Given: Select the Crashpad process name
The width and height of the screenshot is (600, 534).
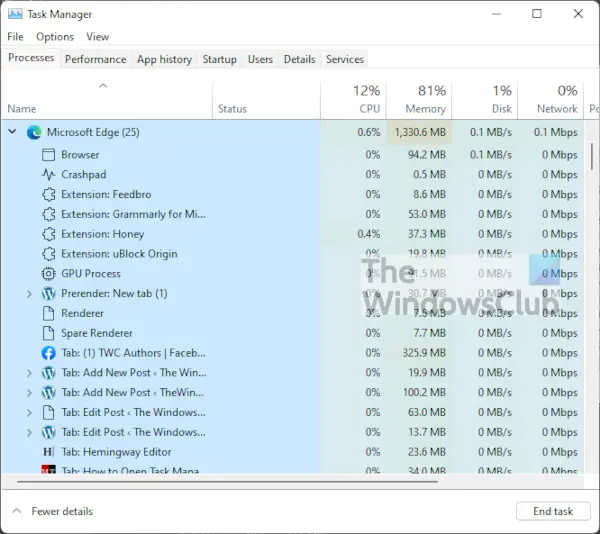Looking at the screenshot, I should [x=83, y=174].
